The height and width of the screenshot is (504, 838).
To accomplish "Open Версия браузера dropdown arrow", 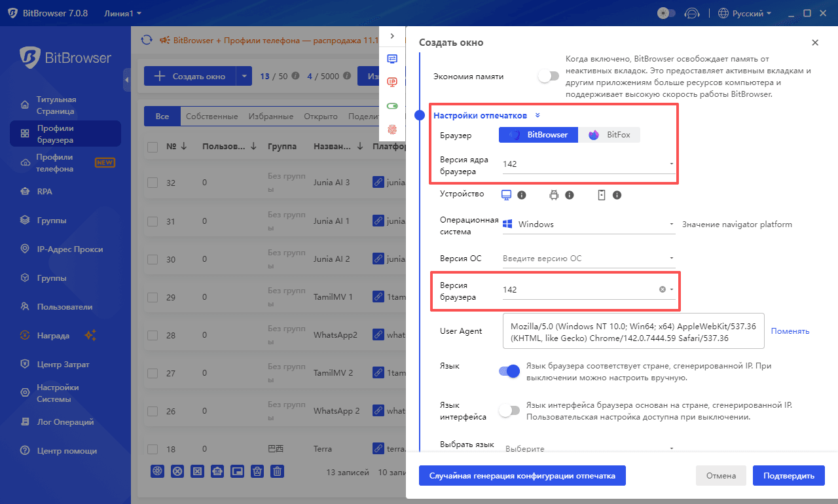I will (672, 289).
